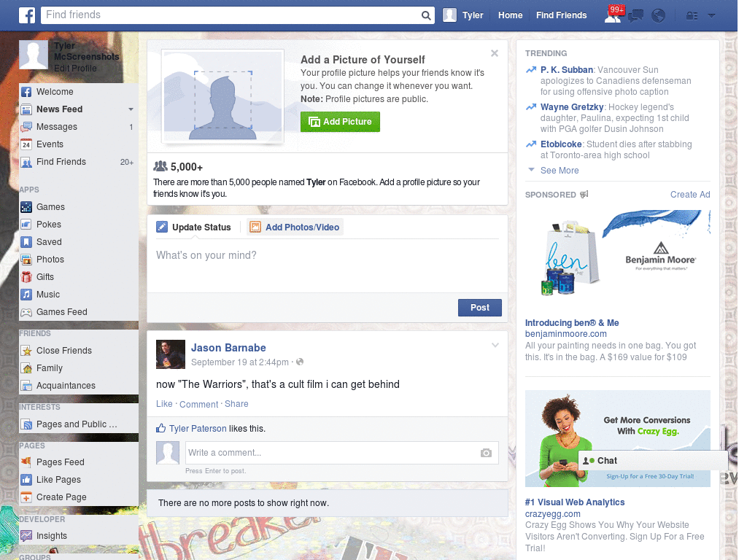Viewport: 747px width, 560px height.
Task: Open friend requests icon with 99+ badge
Action: pos(614,15)
